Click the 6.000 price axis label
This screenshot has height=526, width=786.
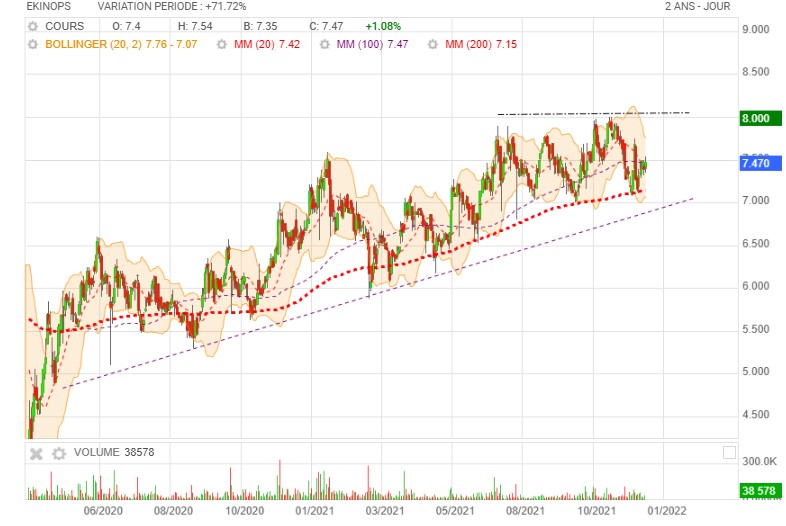pyautogui.click(x=755, y=286)
